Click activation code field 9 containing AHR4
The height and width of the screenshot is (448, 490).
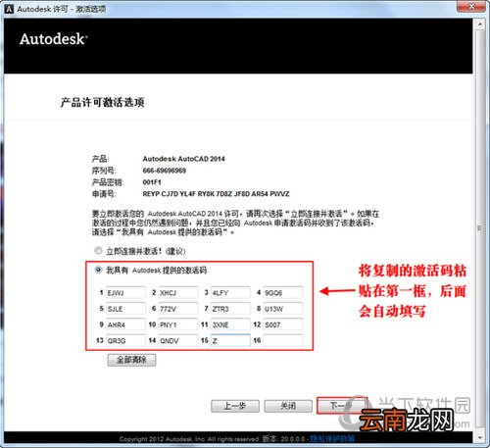(125, 324)
